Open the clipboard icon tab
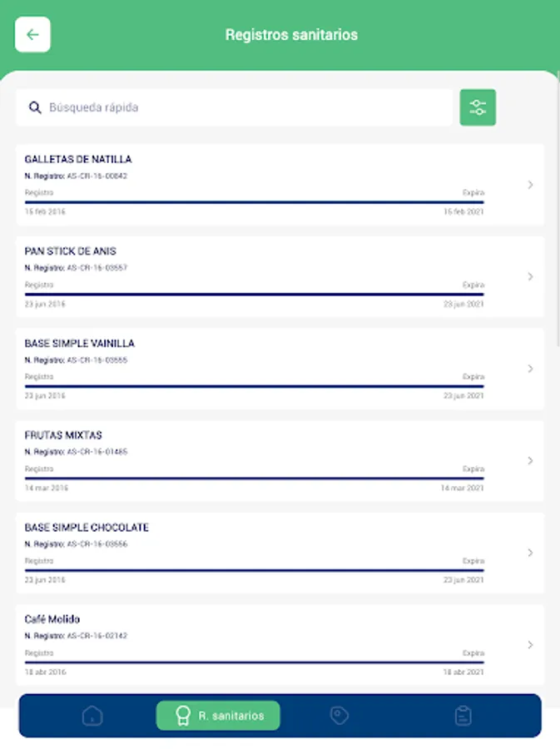The height and width of the screenshot is (749, 560). pyautogui.click(x=463, y=716)
